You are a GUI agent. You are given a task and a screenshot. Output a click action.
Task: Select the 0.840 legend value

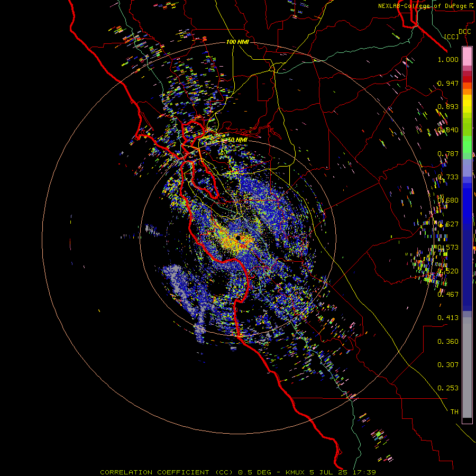coord(448,130)
